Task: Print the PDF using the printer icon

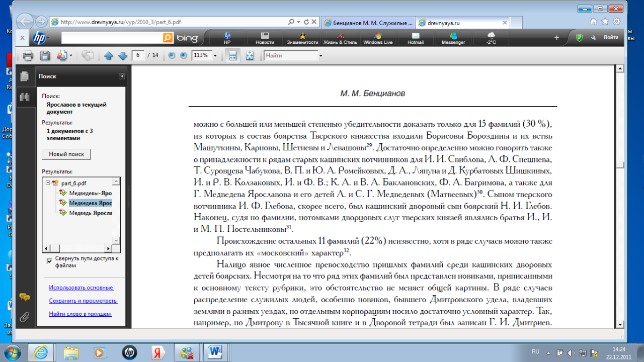Action: 28,56
